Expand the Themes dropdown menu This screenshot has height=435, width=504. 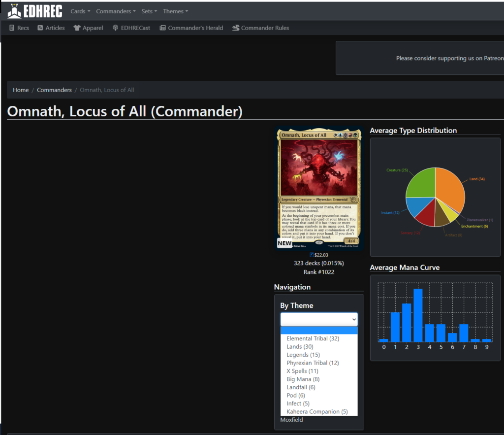pos(176,11)
